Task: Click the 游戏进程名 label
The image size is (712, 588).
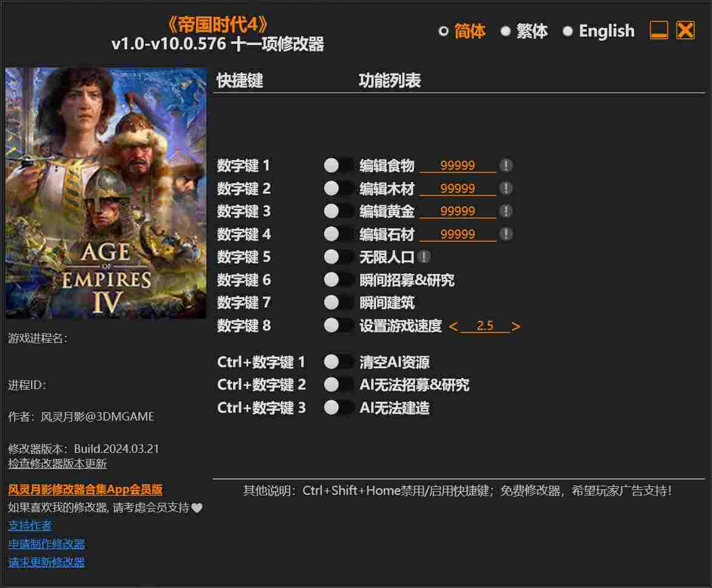Action: pos(37,338)
